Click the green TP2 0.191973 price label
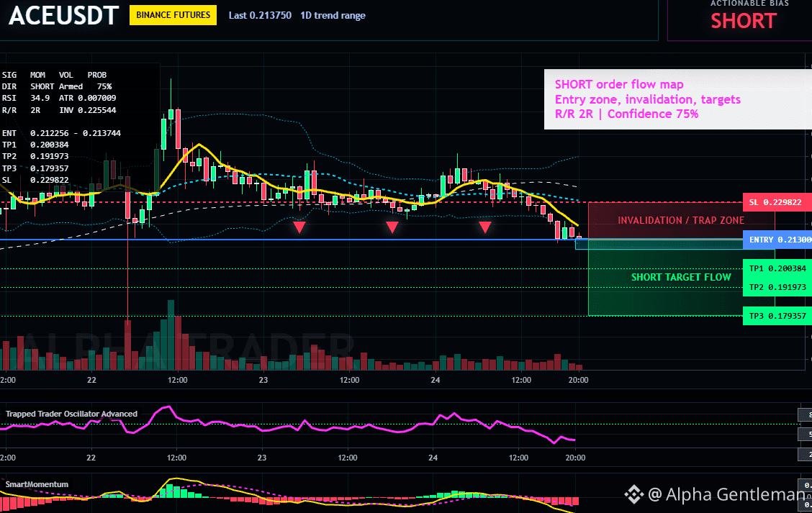 (x=777, y=287)
